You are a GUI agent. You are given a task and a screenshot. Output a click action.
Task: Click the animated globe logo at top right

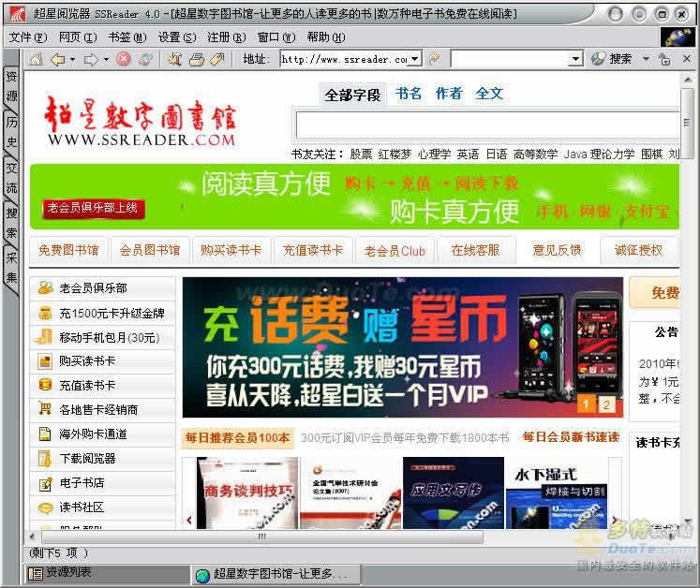pyautogui.click(x=678, y=37)
